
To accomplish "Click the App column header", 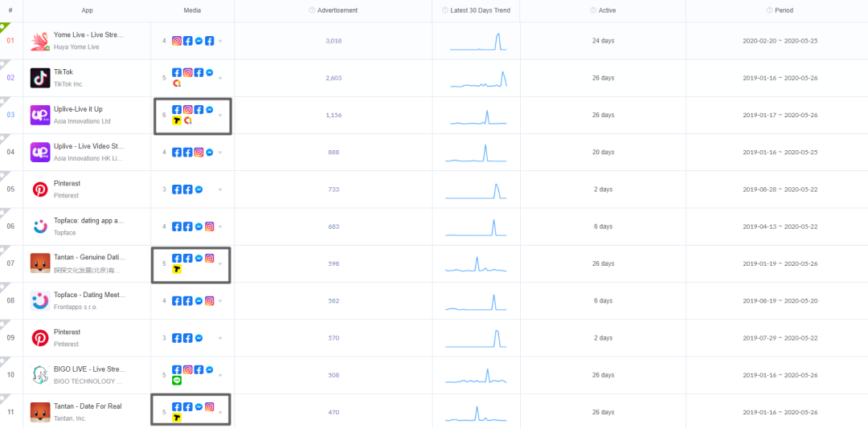I will [x=87, y=10].
